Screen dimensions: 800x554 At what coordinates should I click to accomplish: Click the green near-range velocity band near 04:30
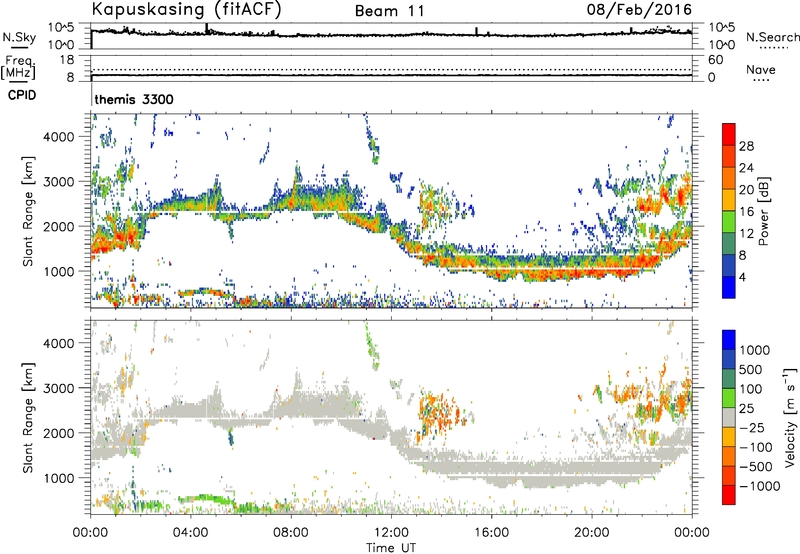(x=204, y=498)
